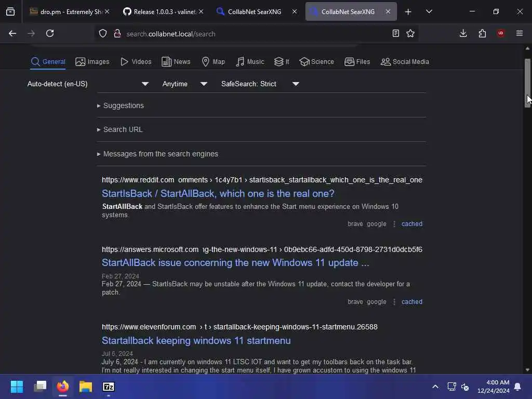The width and height of the screenshot is (532, 399).
Task: Open the Firefox downloads panel
Action: point(463,33)
